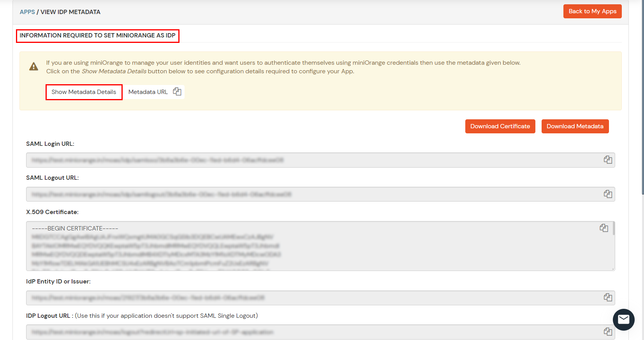
Task: Download the certificate file
Action: [x=500, y=126]
